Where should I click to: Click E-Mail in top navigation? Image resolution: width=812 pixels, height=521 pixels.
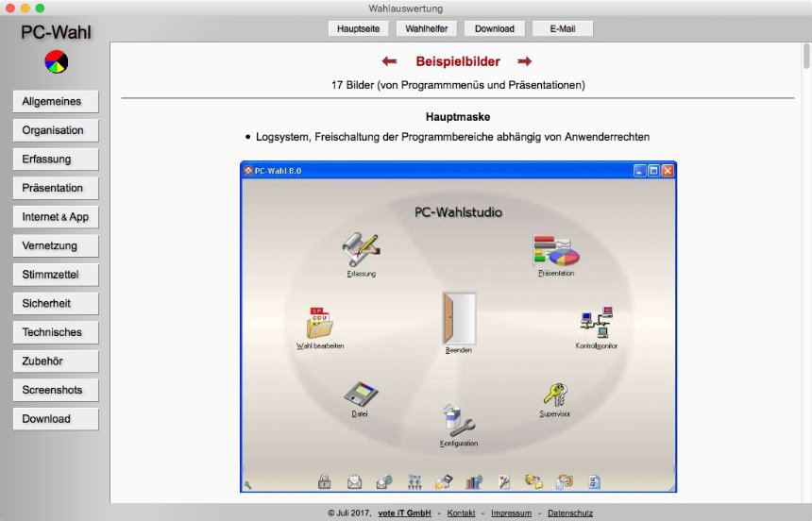pyautogui.click(x=563, y=29)
